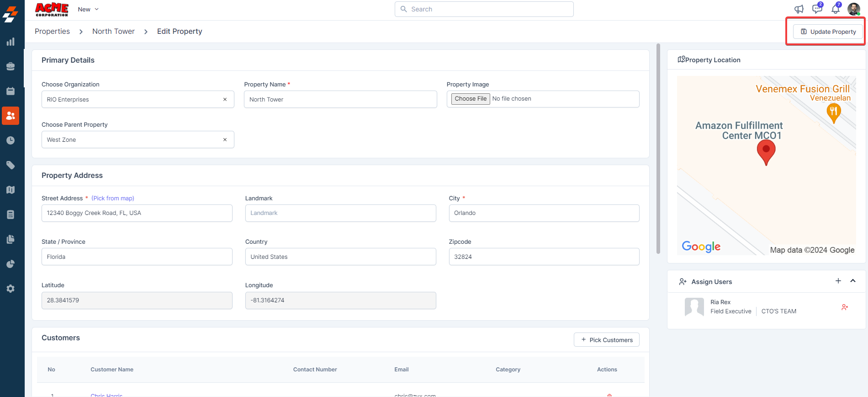This screenshot has width=868, height=397.
Task: Click the form's vertical scrollbar
Action: point(658,149)
